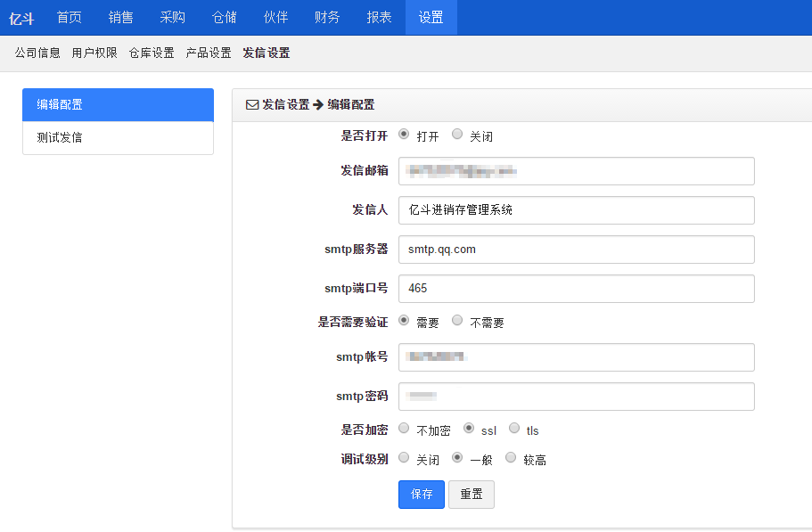Choose tls encryption option
812x532 pixels.
[514, 429]
